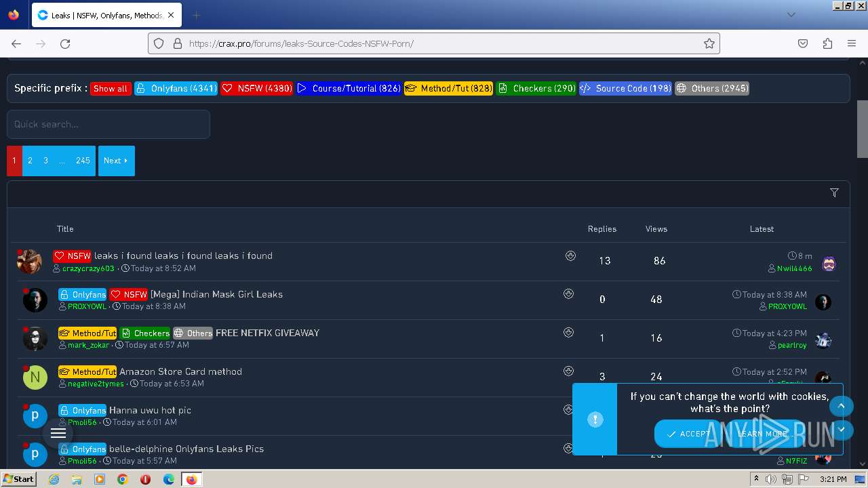
Task: Click the system clock 3:21 PM
Action: (x=833, y=479)
